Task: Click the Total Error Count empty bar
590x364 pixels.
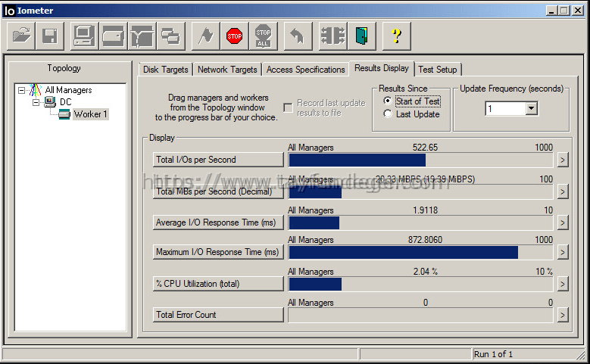Action: coord(420,315)
